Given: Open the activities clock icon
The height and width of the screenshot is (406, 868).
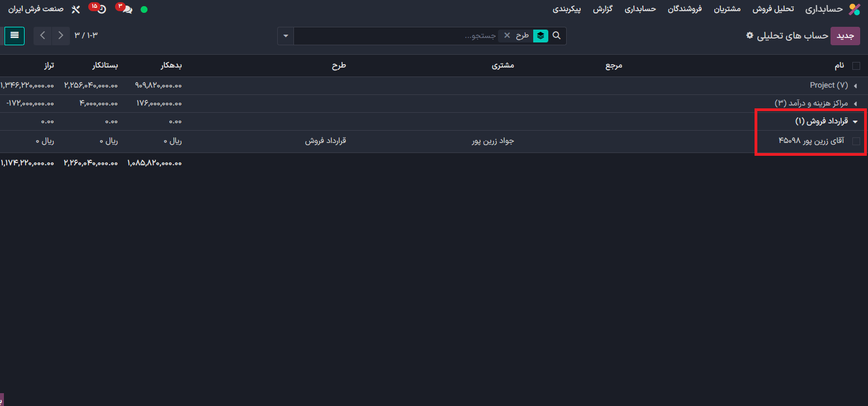Looking at the screenshot, I should pyautogui.click(x=102, y=9).
